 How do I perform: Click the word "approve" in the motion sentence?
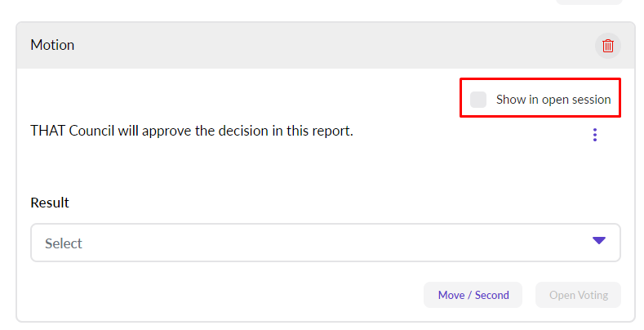coord(167,131)
